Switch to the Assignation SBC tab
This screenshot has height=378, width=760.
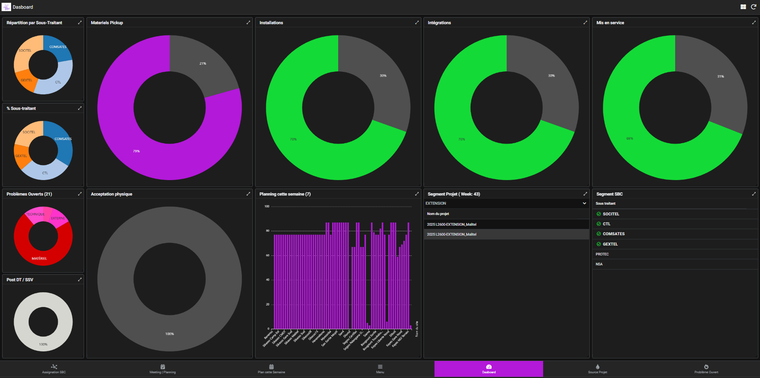[54, 369]
